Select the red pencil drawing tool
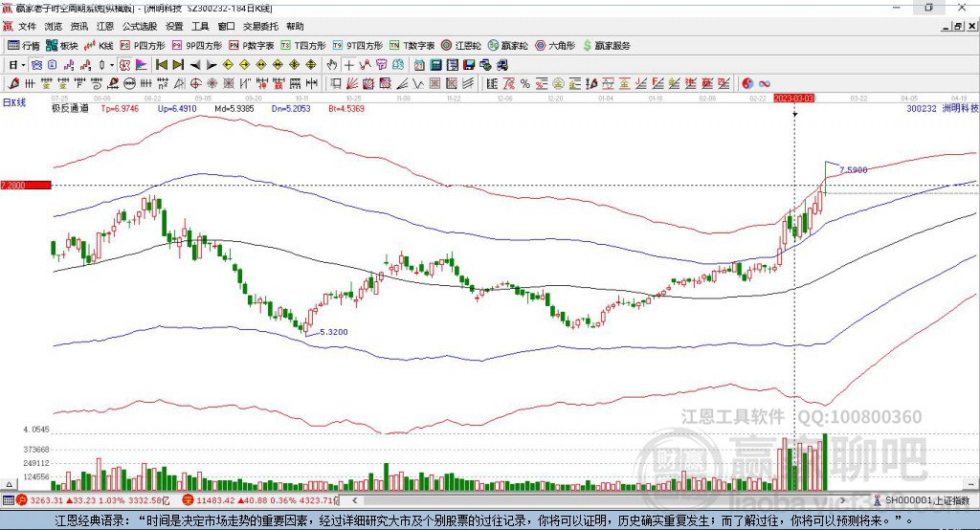980x530 pixels. (13, 84)
